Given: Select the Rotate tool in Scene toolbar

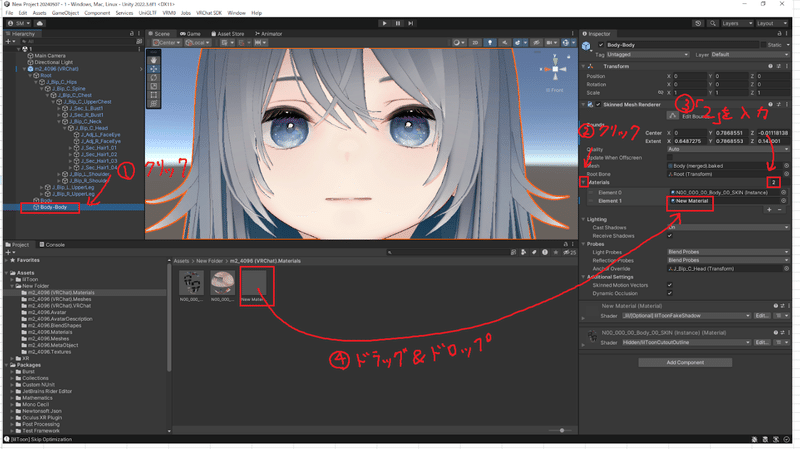Looking at the screenshot, I should pos(154,78).
